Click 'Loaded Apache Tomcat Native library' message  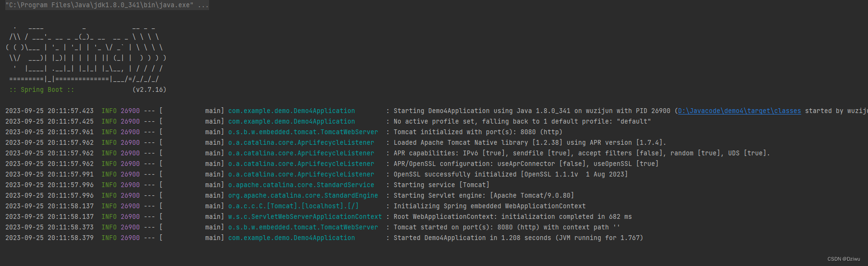(x=530, y=143)
